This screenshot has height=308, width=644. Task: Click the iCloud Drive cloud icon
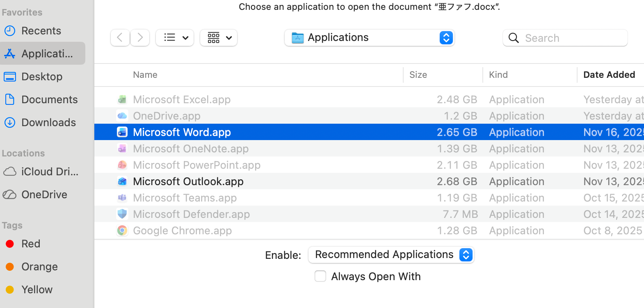click(10, 172)
